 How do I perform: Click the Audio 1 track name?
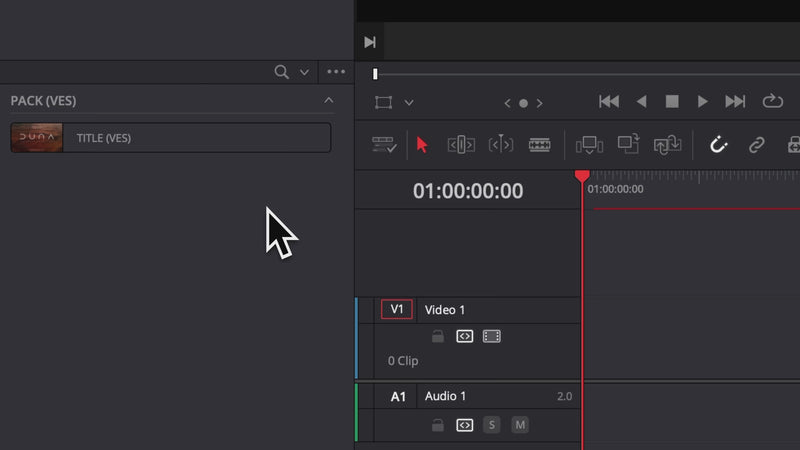pyautogui.click(x=445, y=396)
